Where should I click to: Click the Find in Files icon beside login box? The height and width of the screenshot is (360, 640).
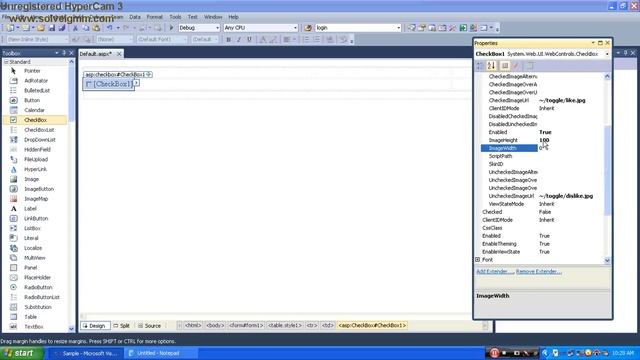pos(308,28)
